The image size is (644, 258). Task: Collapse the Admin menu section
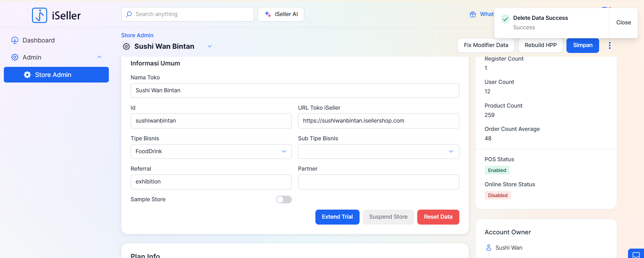point(99,57)
